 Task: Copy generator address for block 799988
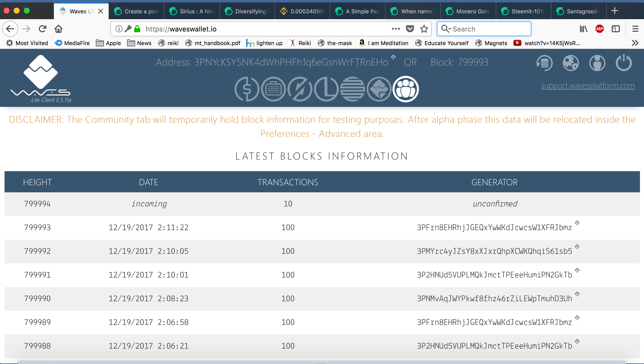[x=577, y=341]
